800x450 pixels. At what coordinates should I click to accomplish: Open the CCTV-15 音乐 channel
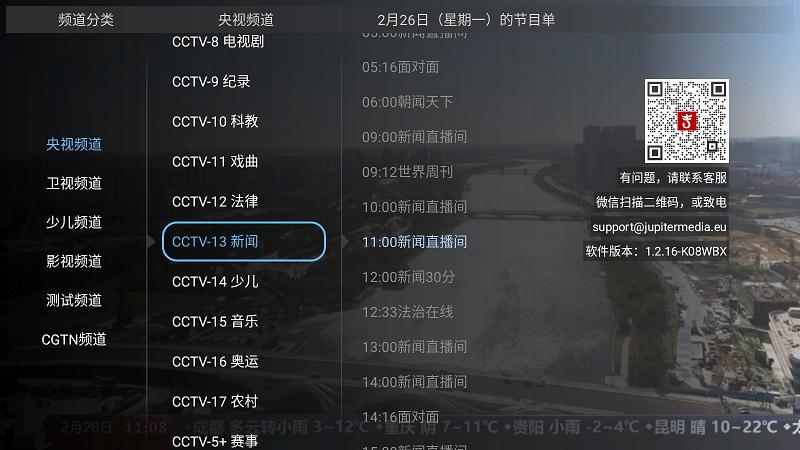215,321
